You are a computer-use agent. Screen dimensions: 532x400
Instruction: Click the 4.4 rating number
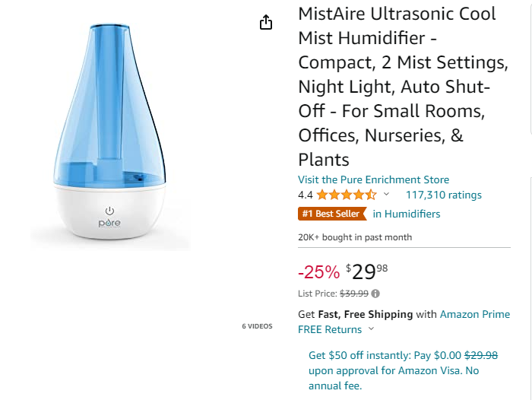[x=306, y=195]
